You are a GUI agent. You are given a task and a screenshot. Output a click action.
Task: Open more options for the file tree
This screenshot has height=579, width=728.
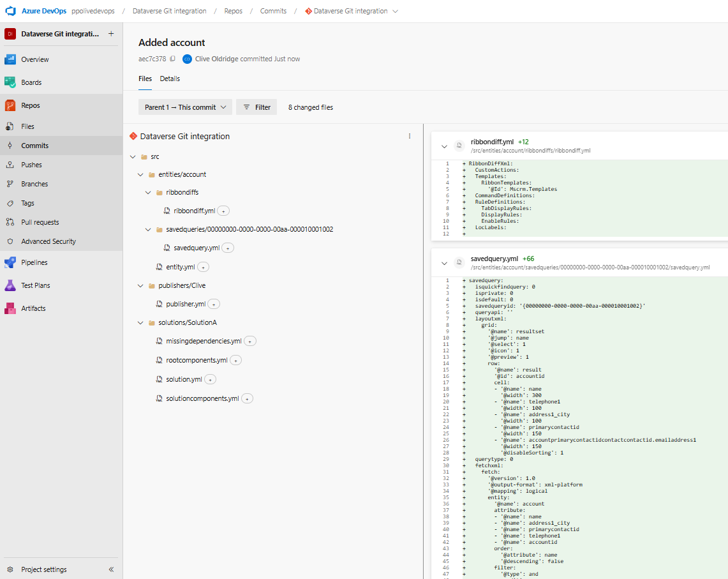coord(410,136)
